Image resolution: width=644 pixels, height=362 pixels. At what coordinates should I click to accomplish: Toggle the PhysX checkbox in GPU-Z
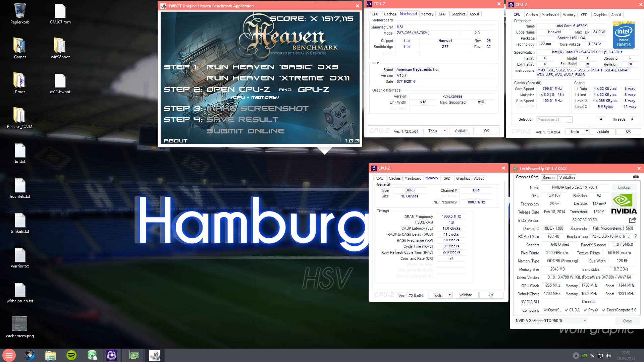[x=585, y=310]
